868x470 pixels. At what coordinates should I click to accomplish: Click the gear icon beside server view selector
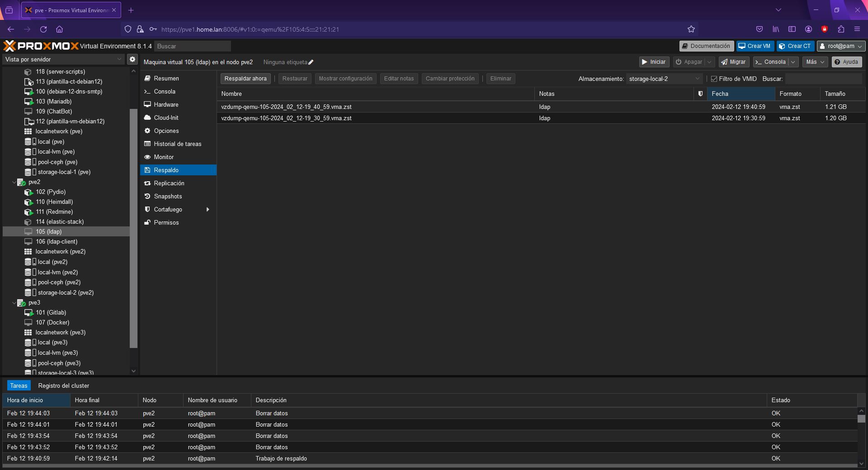[132, 59]
